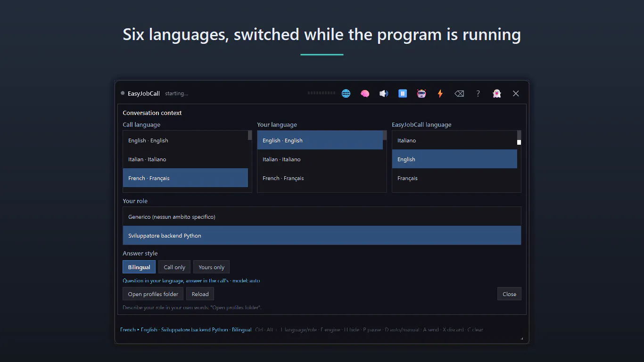Image resolution: width=644 pixels, height=362 pixels.
Task: Click the Reload button
Action: click(x=200, y=294)
